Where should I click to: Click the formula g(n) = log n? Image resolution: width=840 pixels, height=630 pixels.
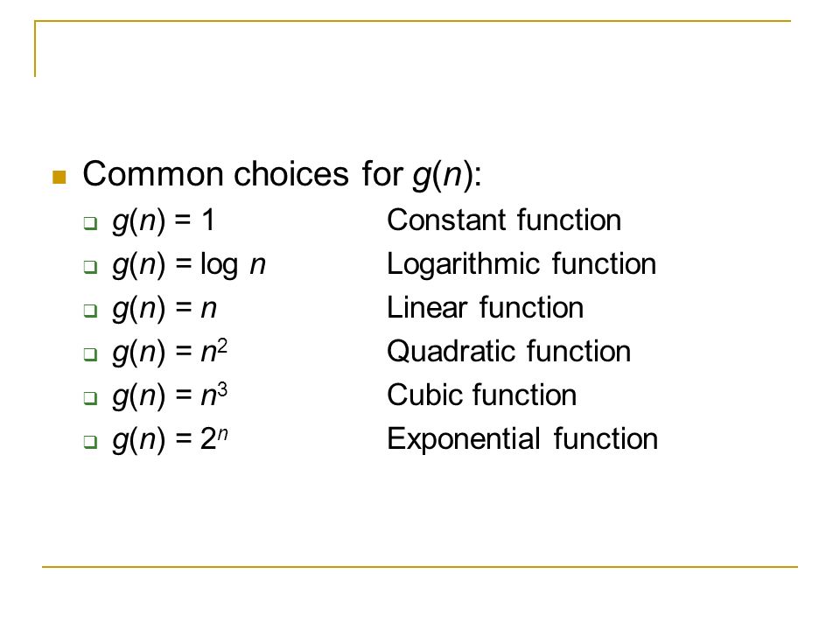tap(189, 265)
